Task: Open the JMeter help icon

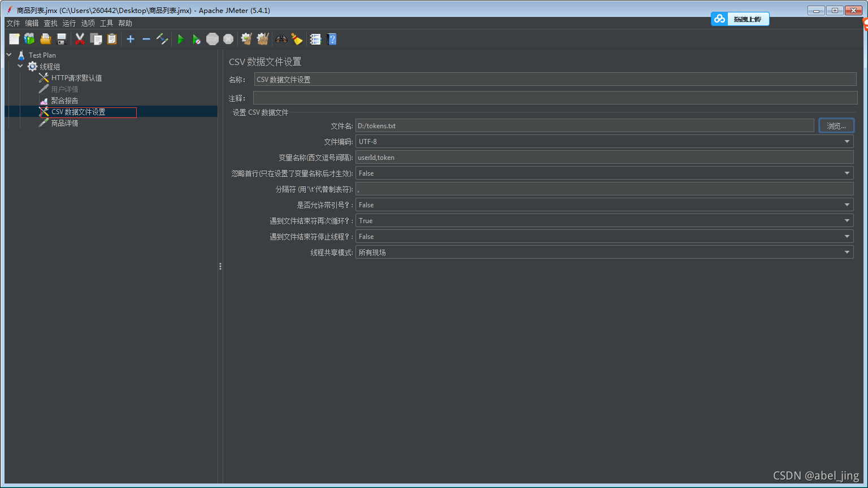Action: [332, 39]
